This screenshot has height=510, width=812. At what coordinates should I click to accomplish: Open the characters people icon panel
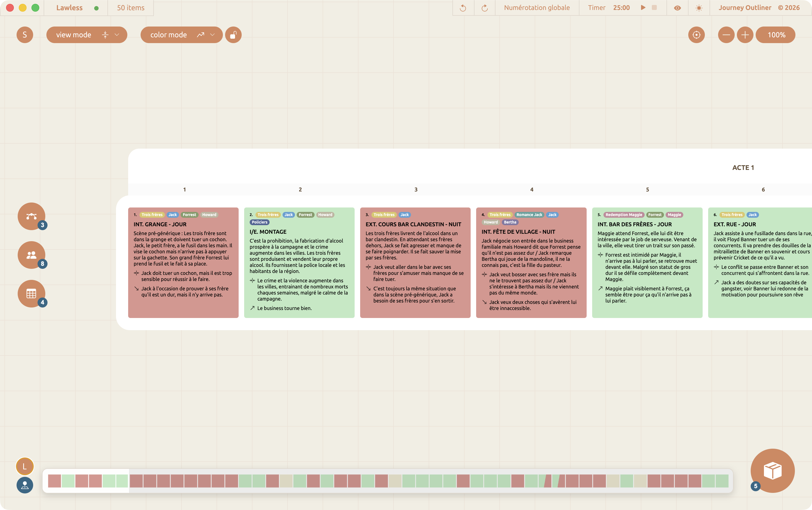coord(31,255)
